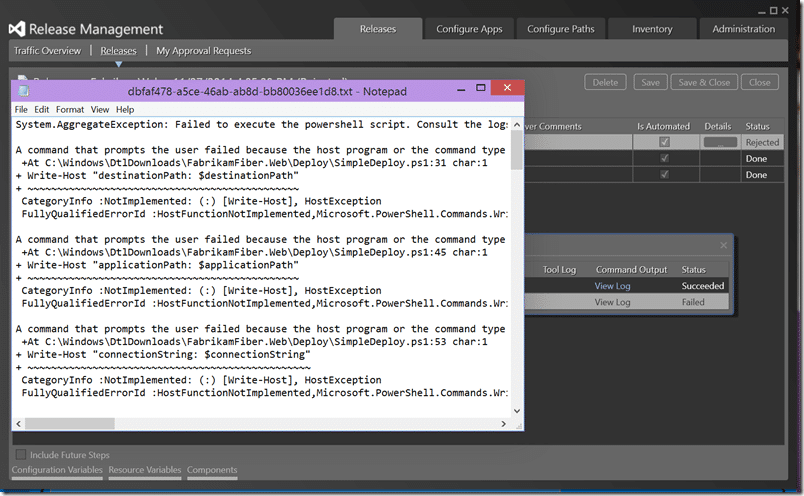The image size is (804, 496).
Task: Open the Details ellipsis button for Rejected row
Action: point(720,143)
